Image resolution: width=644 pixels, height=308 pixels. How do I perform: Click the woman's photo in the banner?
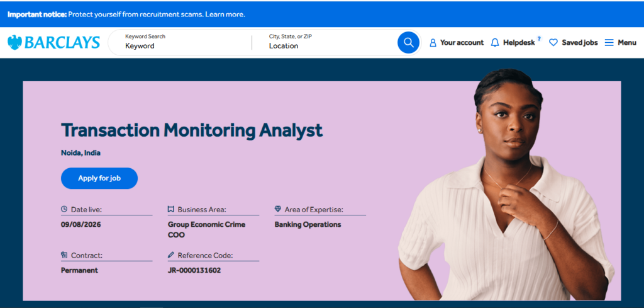pos(508,185)
